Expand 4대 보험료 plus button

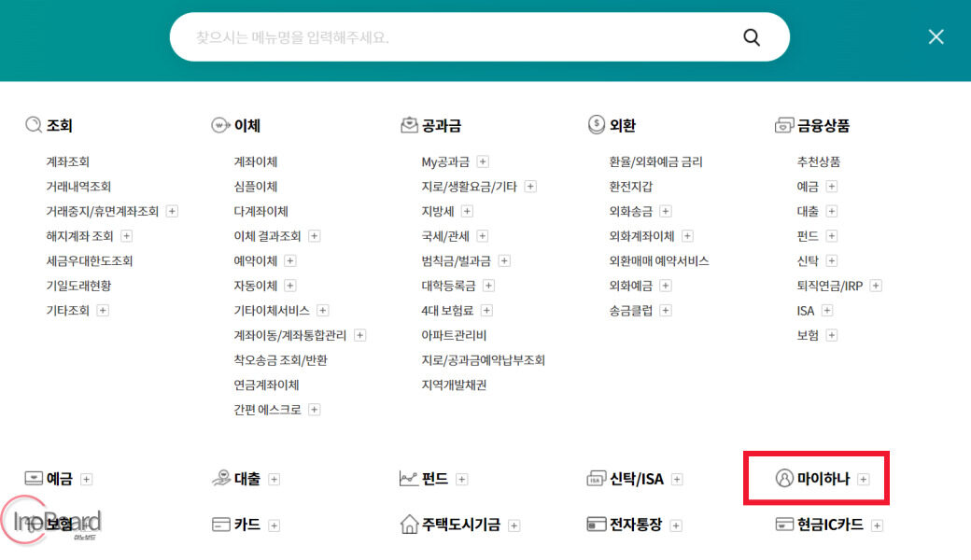click(486, 310)
